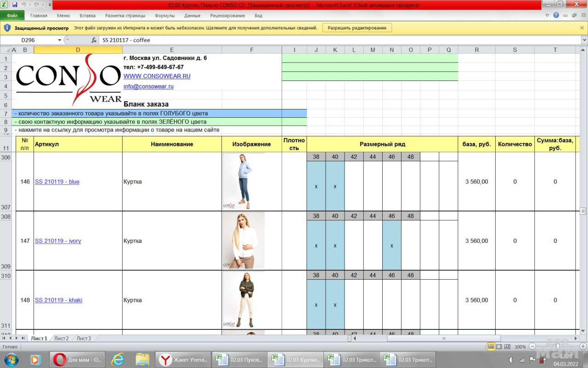The height and width of the screenshot is (368, 588).
Task: Open the Формулы ribbon tab
Action: point(164,15)
